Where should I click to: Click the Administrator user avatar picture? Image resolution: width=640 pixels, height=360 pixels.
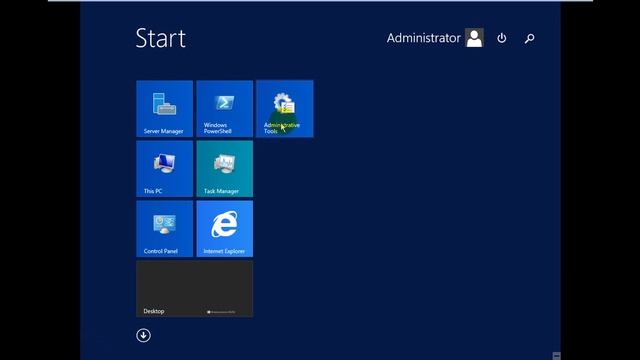[x=474, y=38]
